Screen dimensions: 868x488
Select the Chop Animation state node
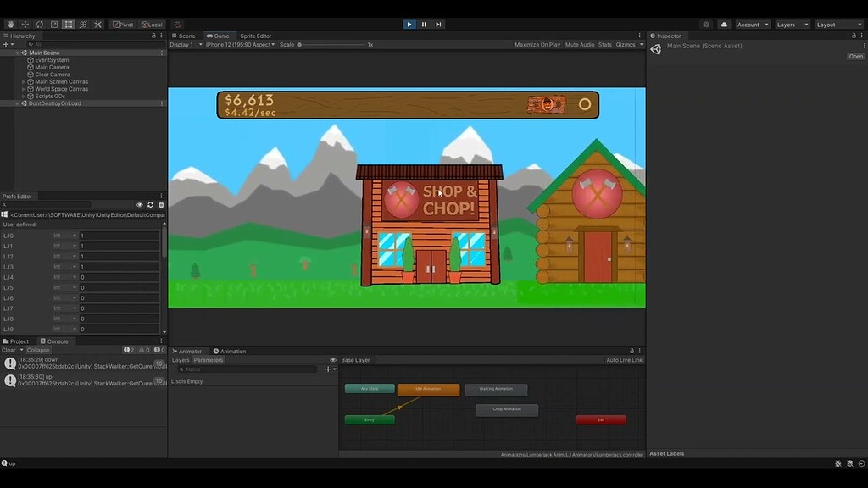(x=507, y=409)
